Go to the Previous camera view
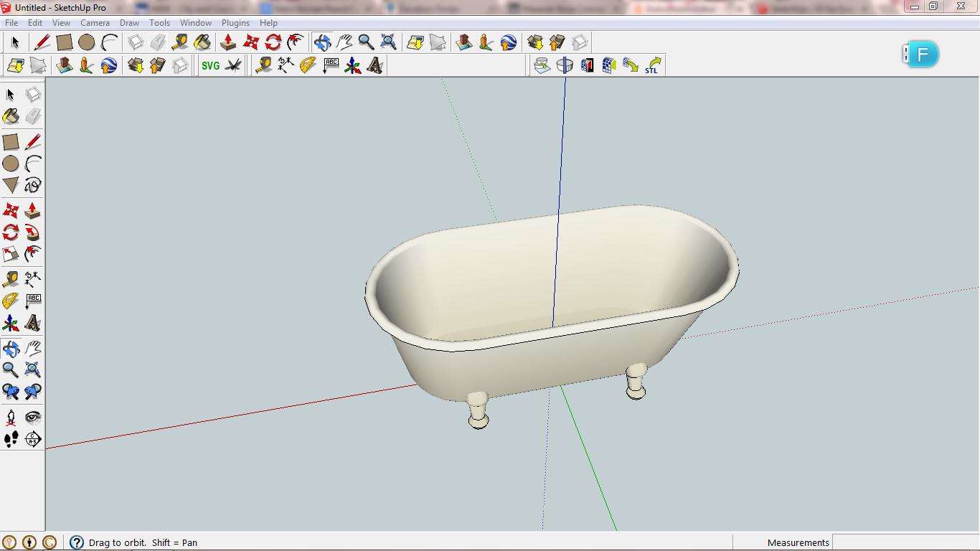 [x=11, y=392]
